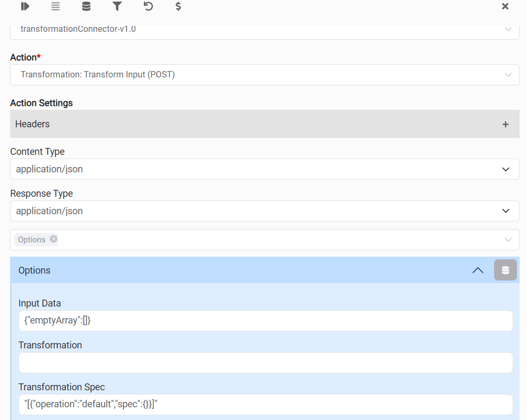The image size is (527, 420).
Task: Click the undo/reset arrow icon
Action: [x=148, y=6]
